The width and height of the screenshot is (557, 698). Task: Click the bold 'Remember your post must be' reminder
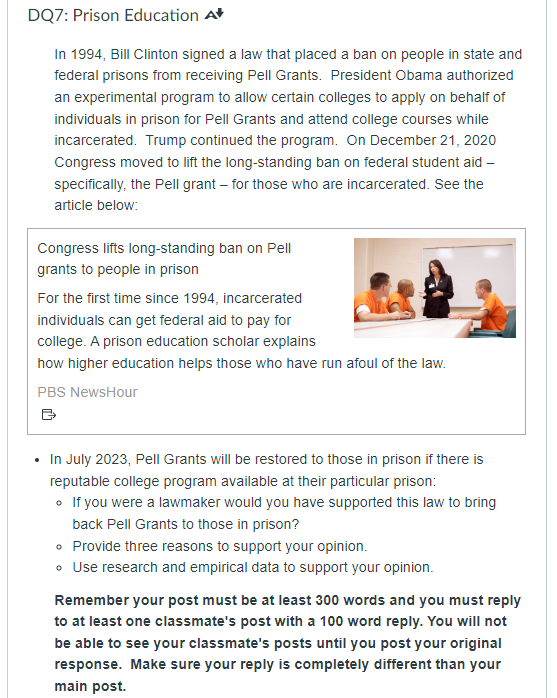[x=288, y=643]
